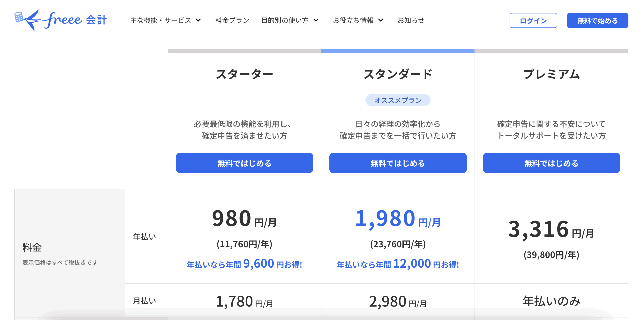This screenshot has width=644, height=320.
Task: Open the 主な機能・サービス menu label
Action: point(160,20)
